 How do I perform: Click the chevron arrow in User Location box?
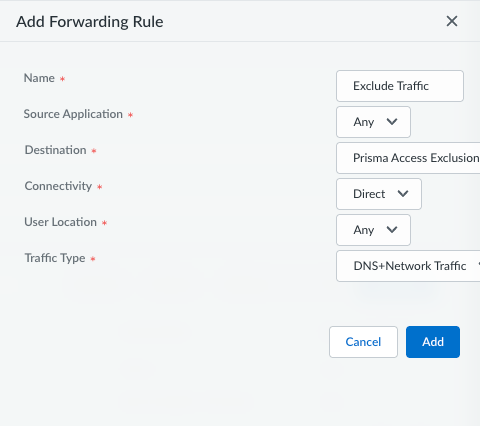[392, 230]
